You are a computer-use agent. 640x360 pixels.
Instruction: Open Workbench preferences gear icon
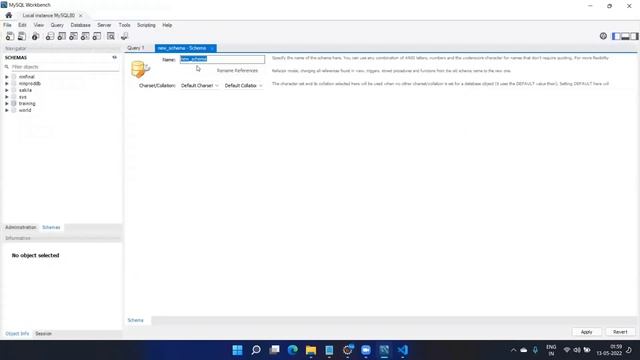[603, 36]
